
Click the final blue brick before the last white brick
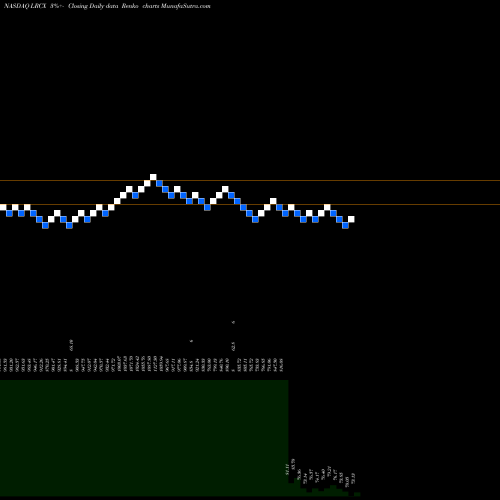[x=345, y=225]
